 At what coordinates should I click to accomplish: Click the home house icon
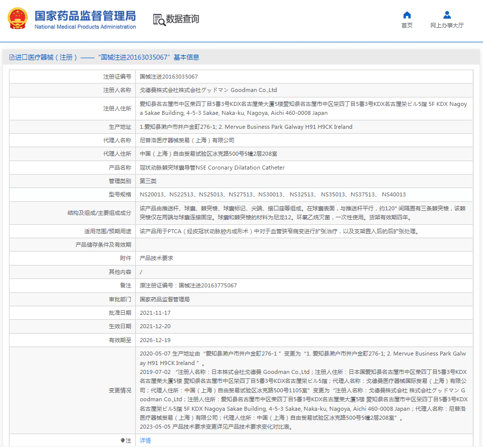(407, 15)
